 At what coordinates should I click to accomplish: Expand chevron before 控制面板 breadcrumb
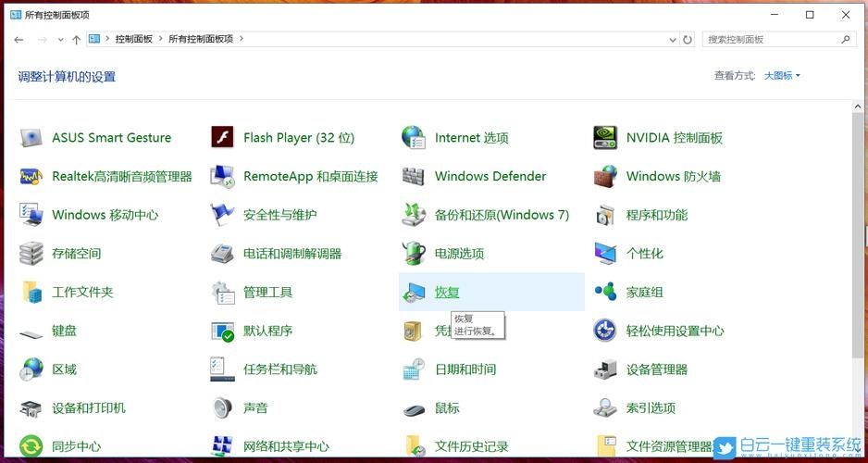tap(107, 39)
